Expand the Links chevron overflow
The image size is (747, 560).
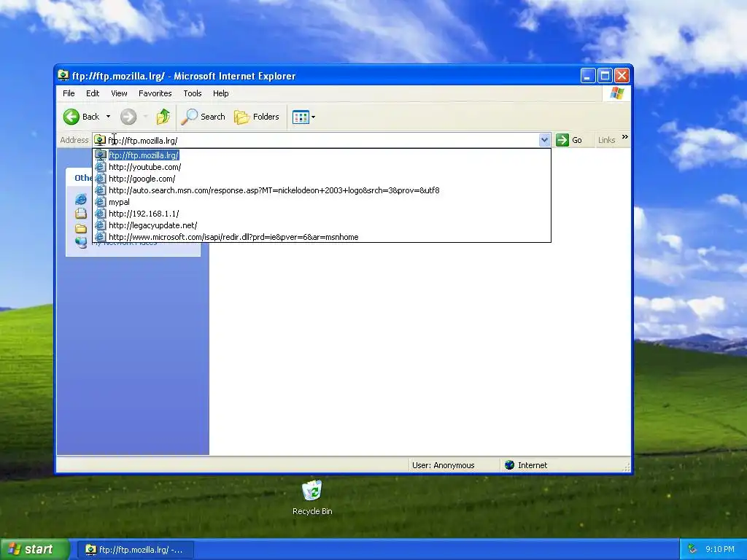[624, 137]
